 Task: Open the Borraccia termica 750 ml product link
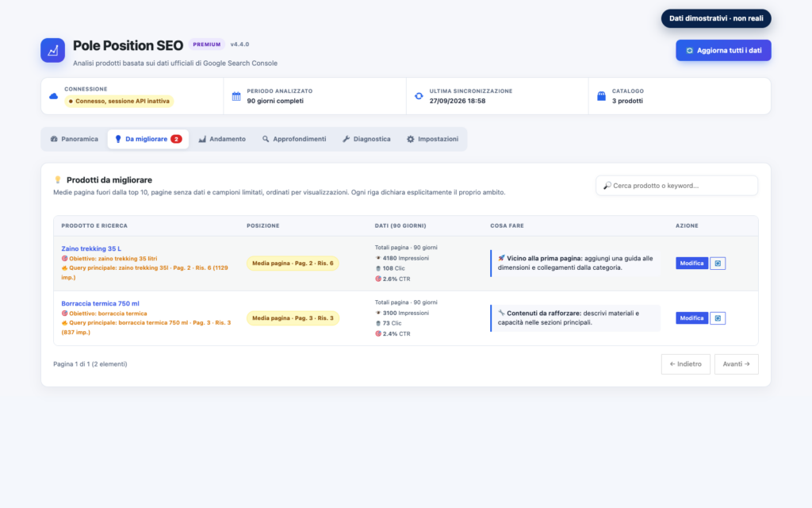[x=100, y=304]
